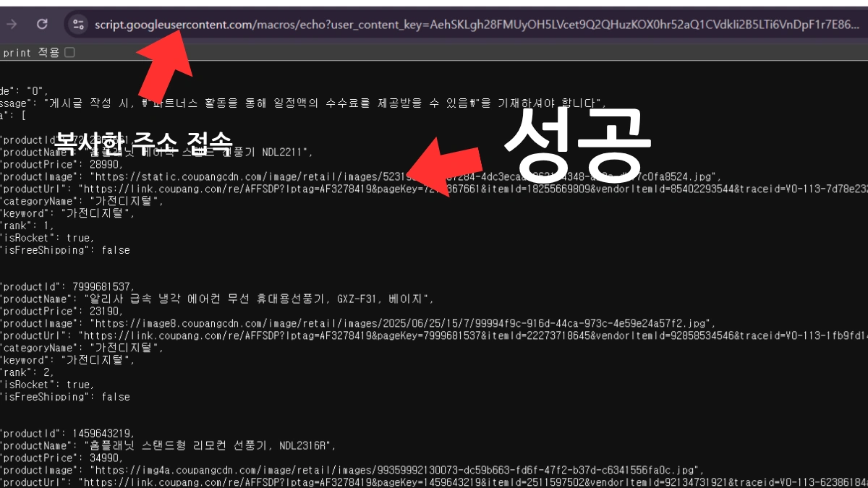Image resolution: width=868 pixels, height=488 pixels.
Task: Click the 복사한 주소 접속 caption
Action: click(145, 140)
